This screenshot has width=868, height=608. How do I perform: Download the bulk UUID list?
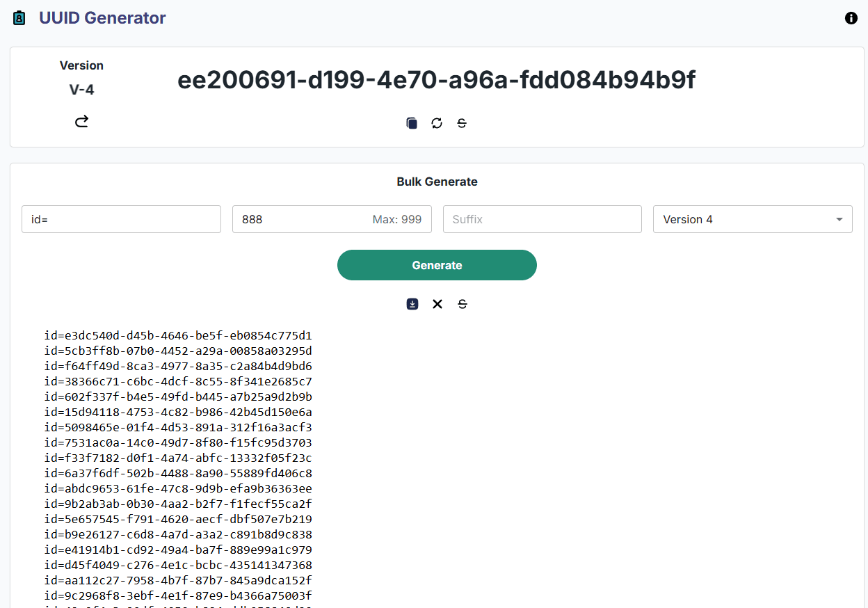coord(412,304)
